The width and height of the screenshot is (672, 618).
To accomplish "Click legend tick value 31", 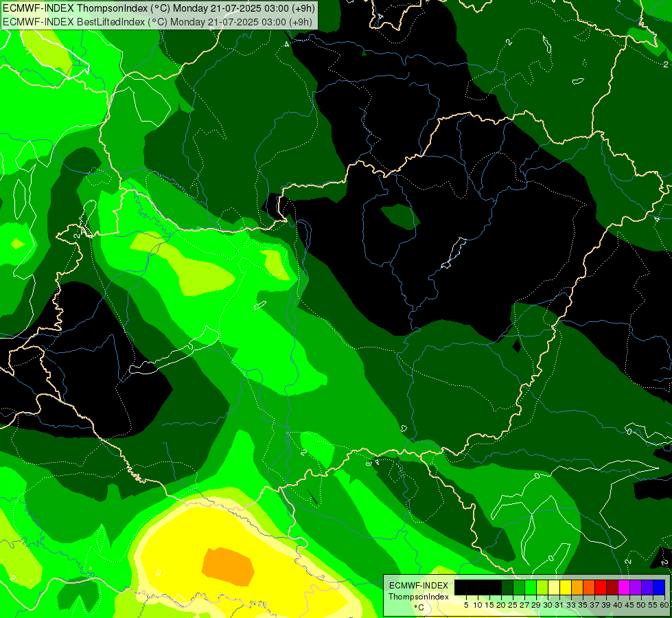I will coord(559,605).
